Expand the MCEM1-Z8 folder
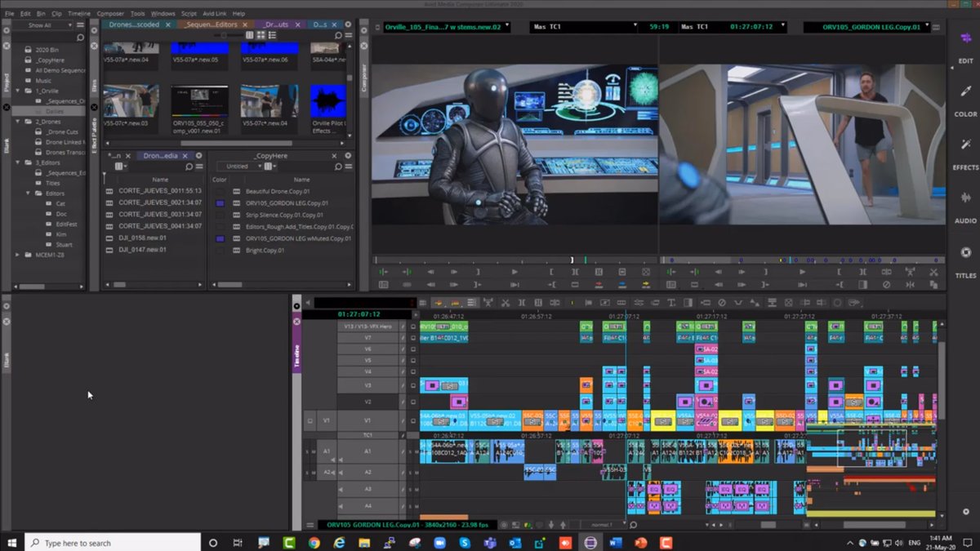The height and width of the screenshot is (551, 980). pos(18,255)
